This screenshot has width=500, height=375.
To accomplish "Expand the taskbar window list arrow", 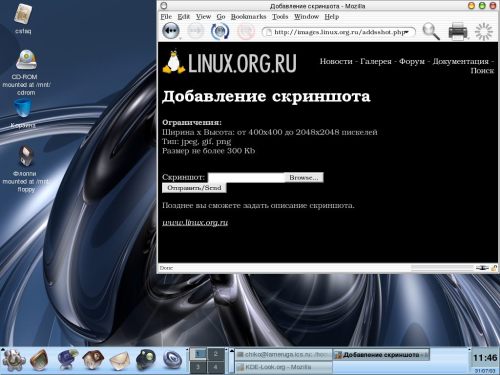I will click(x=232, y=351).
